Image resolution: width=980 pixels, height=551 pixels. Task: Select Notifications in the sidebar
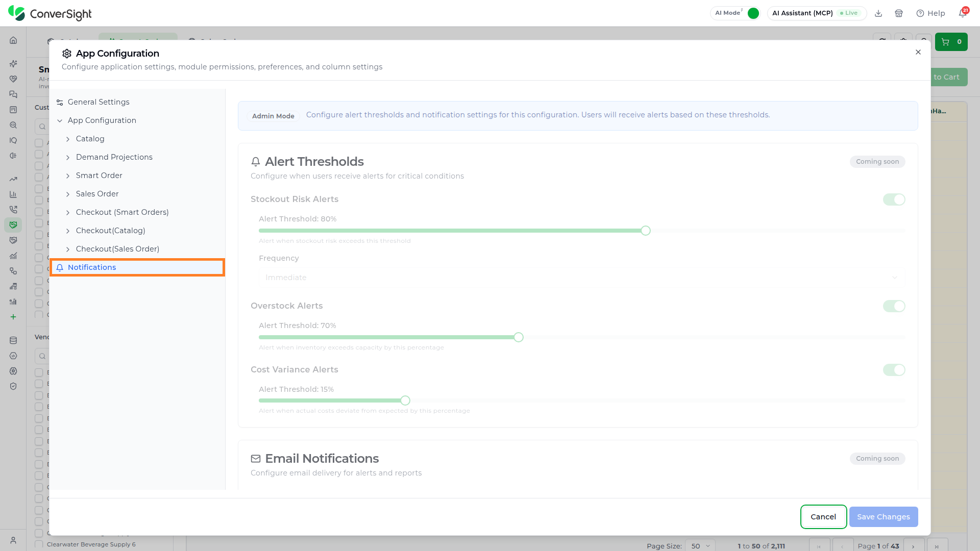137,267
